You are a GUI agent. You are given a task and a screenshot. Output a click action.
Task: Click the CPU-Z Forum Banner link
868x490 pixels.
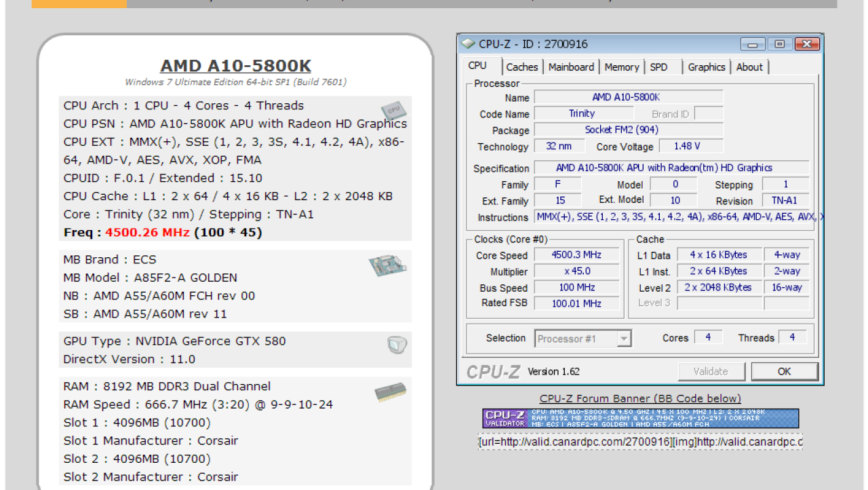tap(640, 398)
